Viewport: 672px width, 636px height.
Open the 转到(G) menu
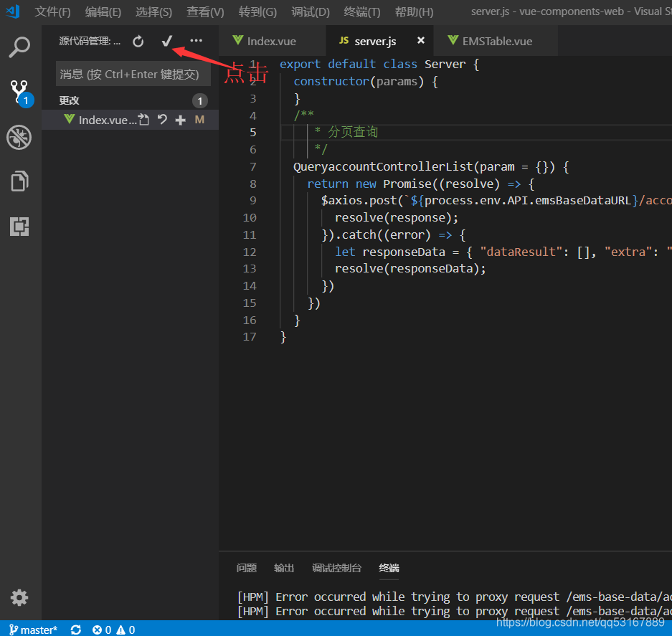point(257,12)
